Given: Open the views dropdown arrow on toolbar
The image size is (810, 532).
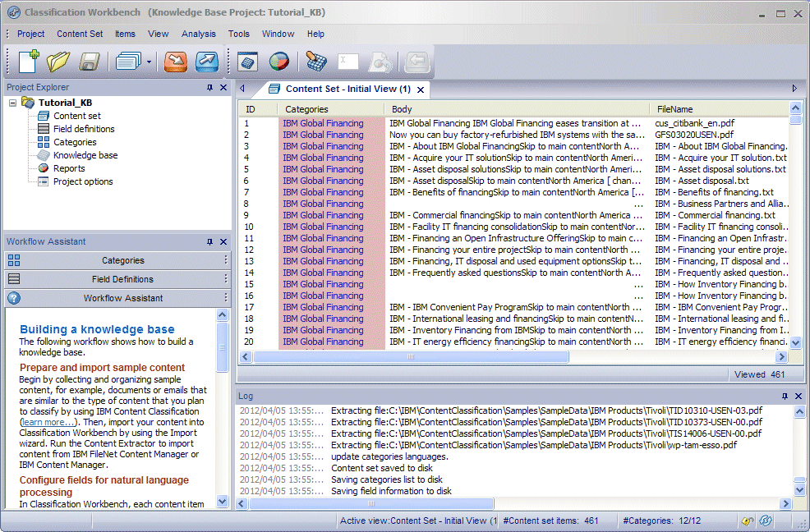Looking at the screenshot, I should click(x=149, y=62).
